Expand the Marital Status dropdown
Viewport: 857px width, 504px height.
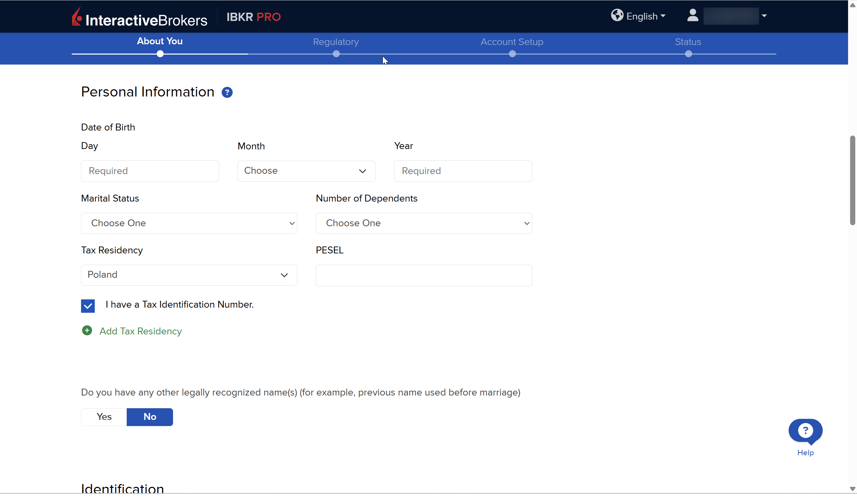click(189, 223)
